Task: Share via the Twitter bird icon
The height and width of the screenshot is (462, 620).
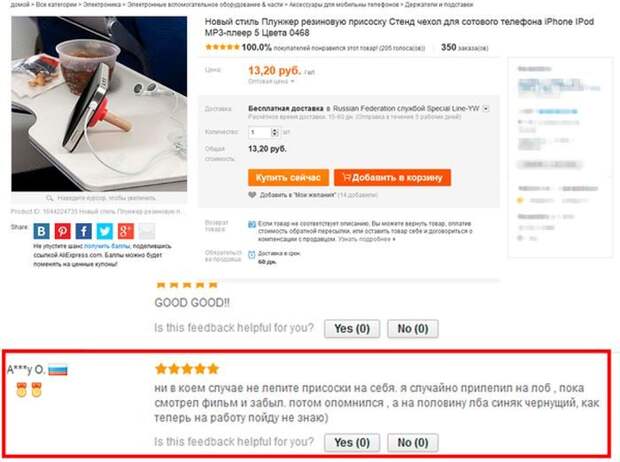Action: click(105, 231)
